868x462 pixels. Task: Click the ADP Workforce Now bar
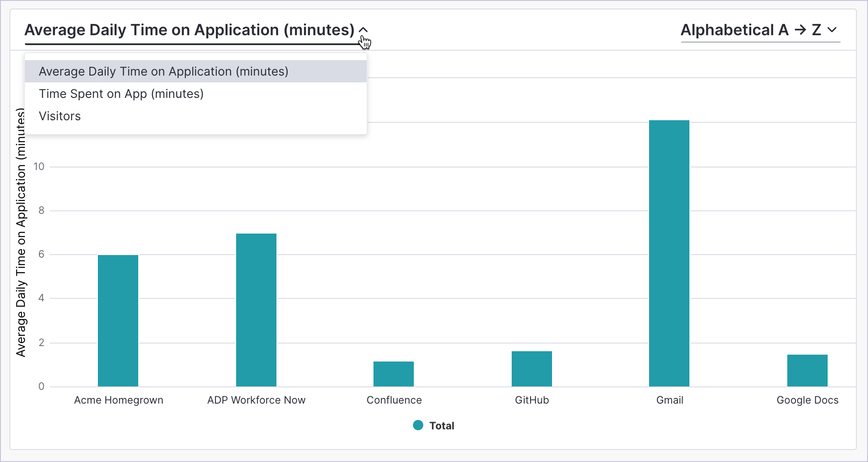point(256,310)
